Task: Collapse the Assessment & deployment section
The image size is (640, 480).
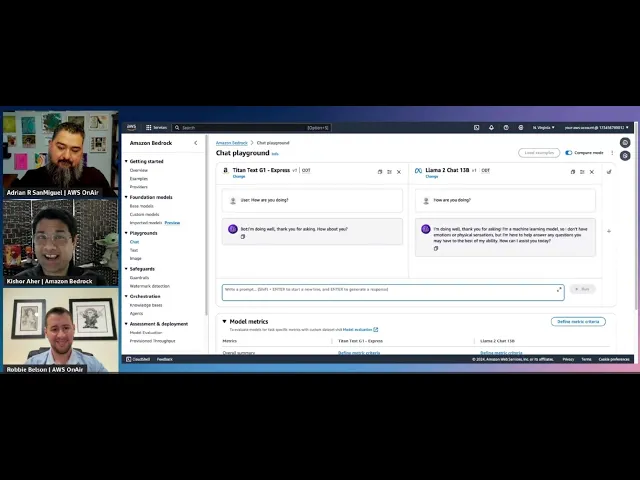Action: (x=126, y=324)
